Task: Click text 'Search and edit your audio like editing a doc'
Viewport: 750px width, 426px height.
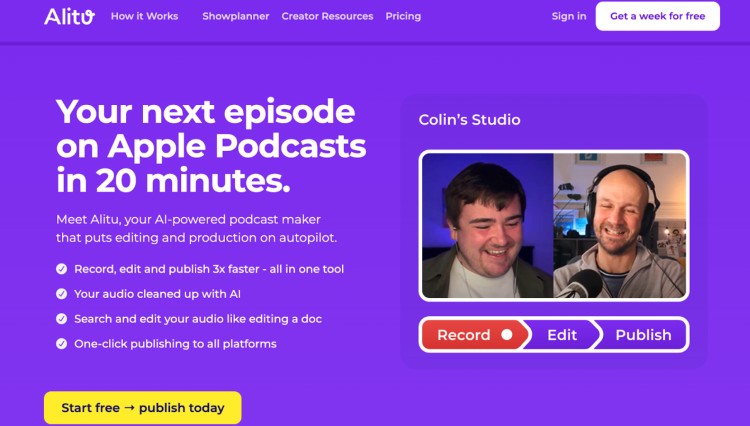Action: point(198,319)
